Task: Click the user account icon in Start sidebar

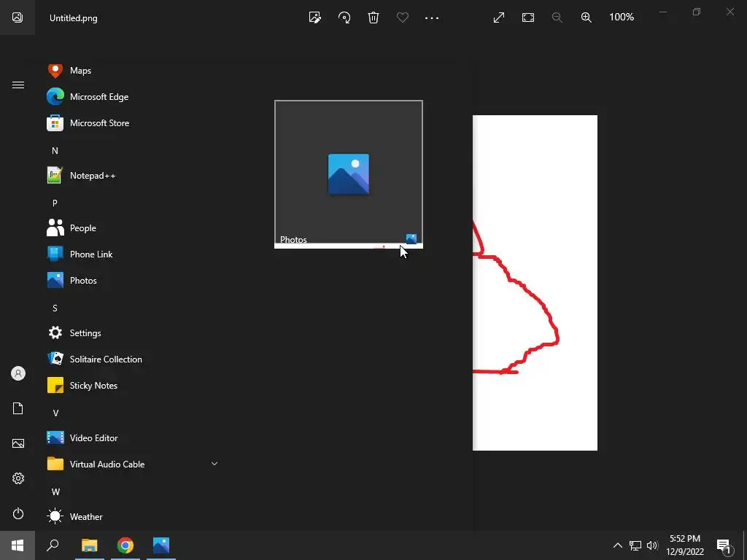Action: click(x=18, y=373)
